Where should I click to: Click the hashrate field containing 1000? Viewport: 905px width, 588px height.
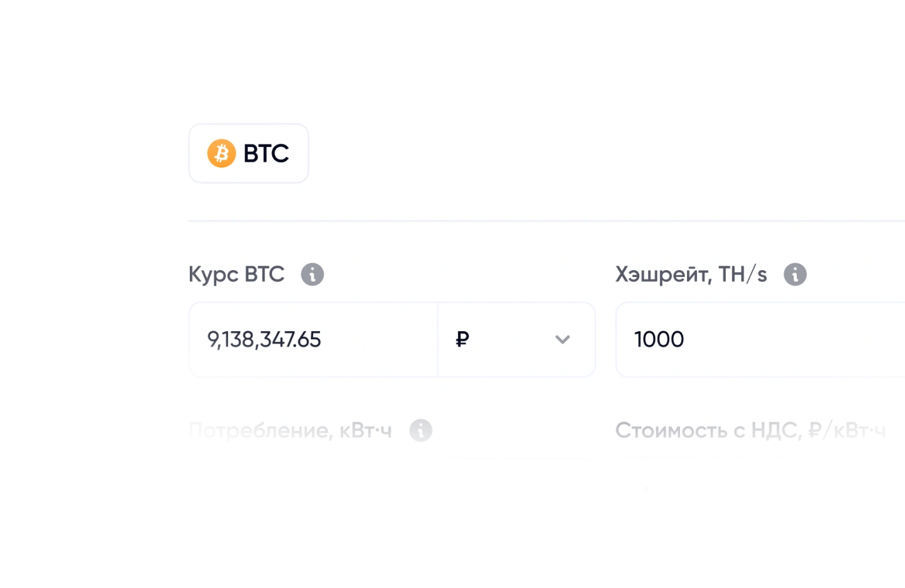pyautogui.click(x=754, y=340)
